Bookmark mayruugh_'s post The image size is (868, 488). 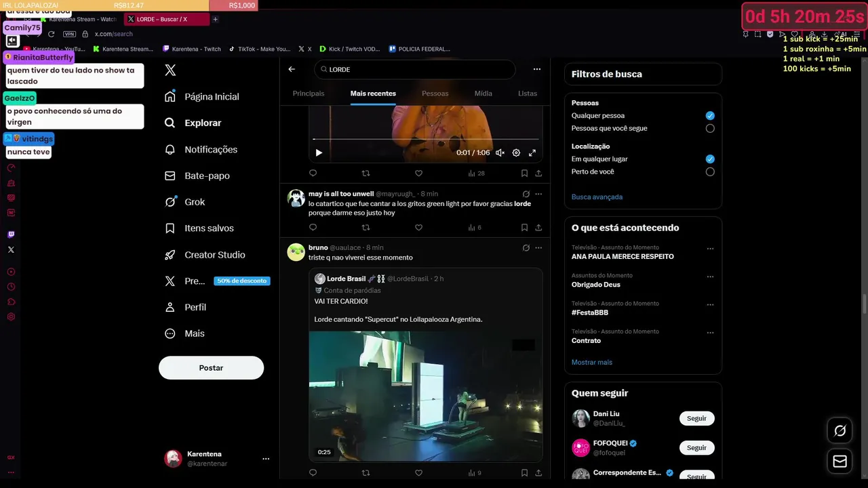point(524,228)
